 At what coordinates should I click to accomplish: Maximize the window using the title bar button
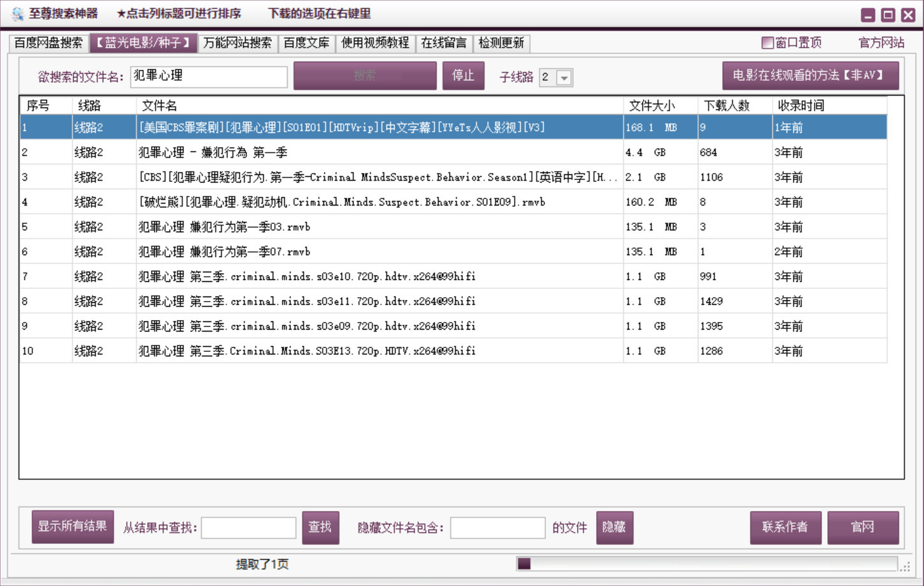coord(888,15)
